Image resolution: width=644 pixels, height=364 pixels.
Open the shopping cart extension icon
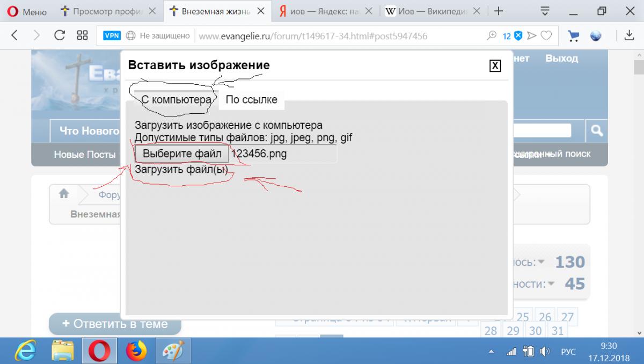574,36
